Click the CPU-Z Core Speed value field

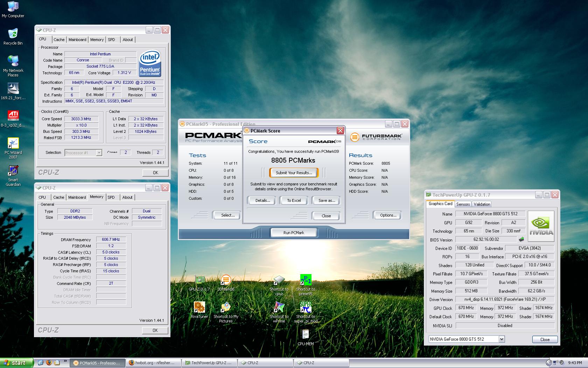[x=81, y=119]
